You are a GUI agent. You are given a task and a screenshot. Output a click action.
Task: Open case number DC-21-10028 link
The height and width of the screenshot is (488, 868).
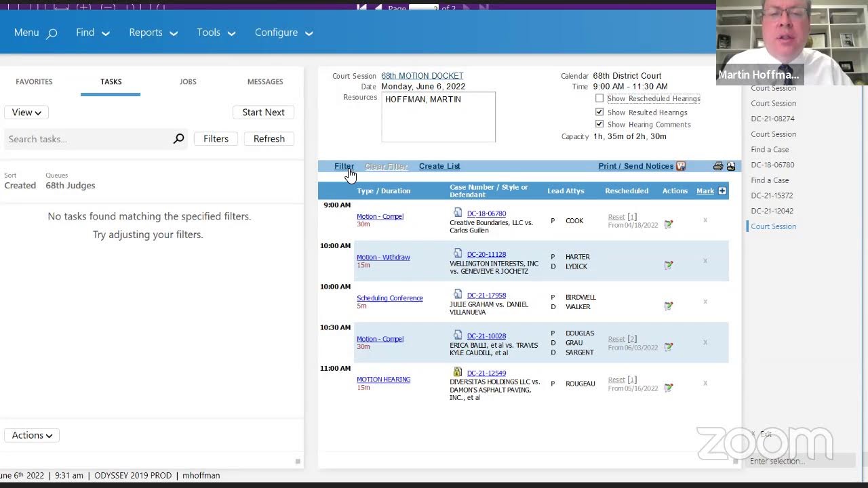[486, 335]
